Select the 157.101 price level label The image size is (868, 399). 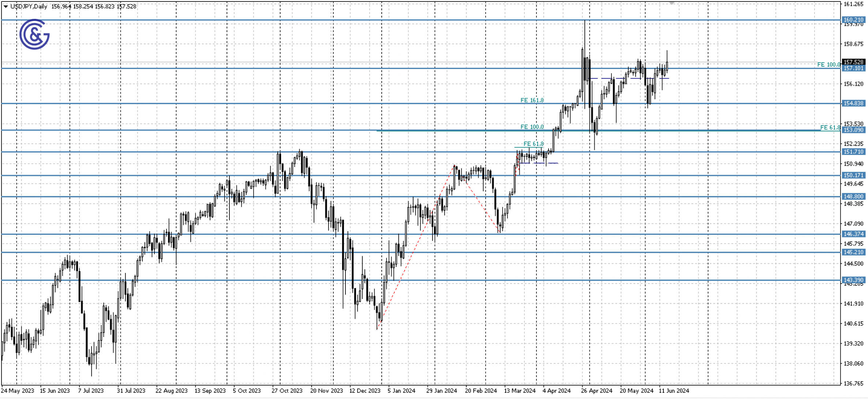pos(854,68)
